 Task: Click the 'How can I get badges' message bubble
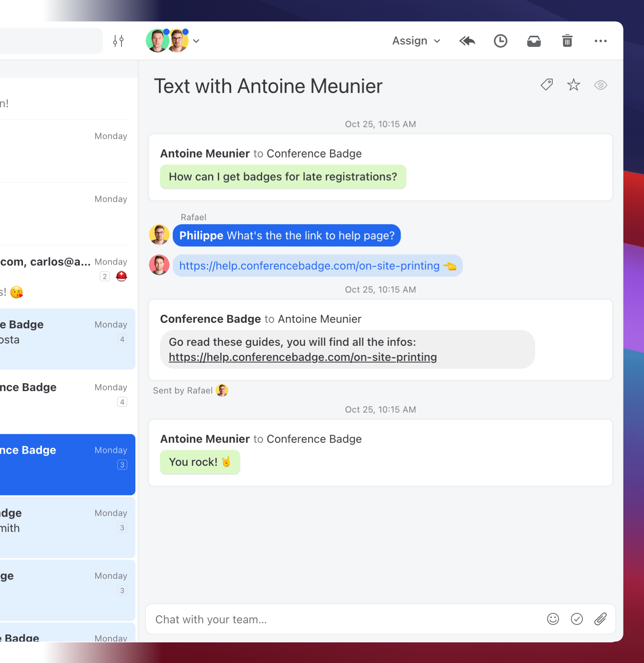tap(283, 177)
